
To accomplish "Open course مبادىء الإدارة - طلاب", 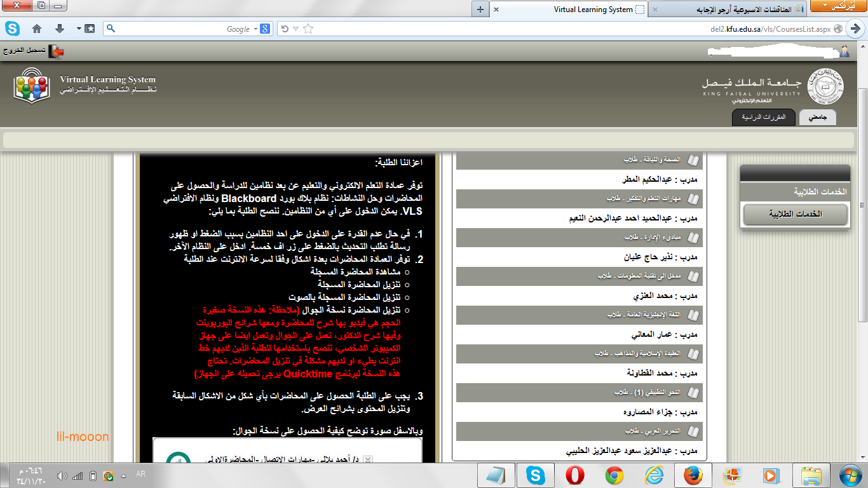I will pos(653,238).
